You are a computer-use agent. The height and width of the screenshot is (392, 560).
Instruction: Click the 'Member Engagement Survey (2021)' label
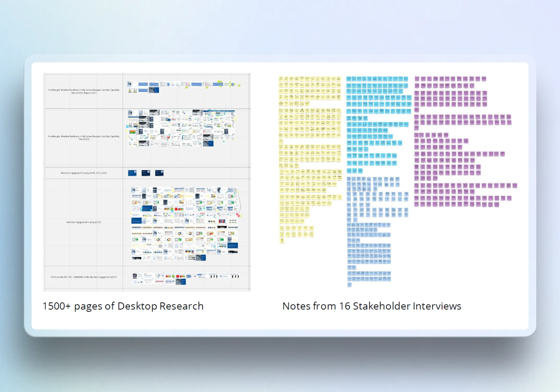(84, 222)
